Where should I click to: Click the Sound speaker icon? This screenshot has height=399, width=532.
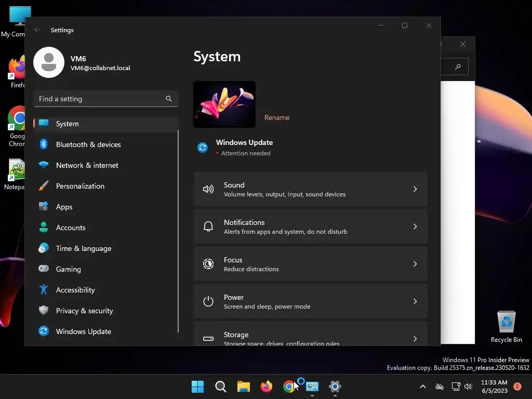tap(208, 189)
